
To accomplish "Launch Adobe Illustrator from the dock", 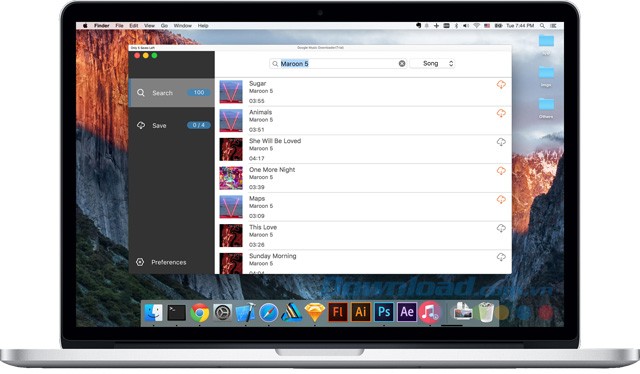I will click(361, 312).
